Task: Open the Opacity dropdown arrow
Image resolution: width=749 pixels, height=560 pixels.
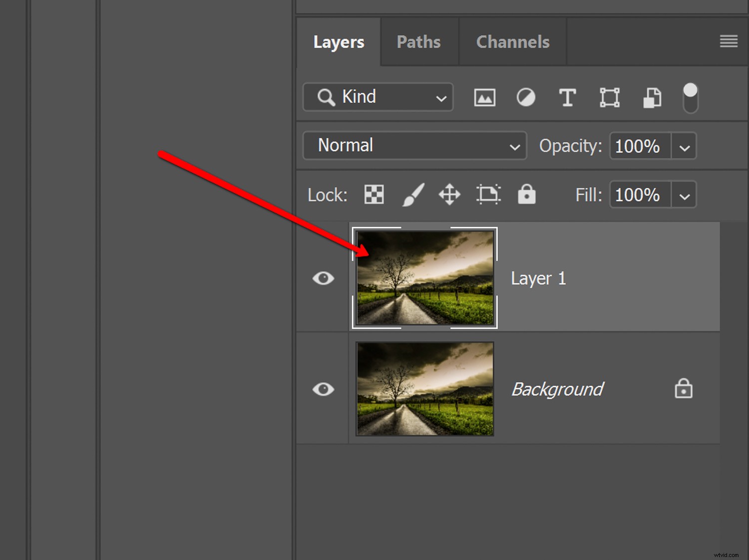Action: pos(684,146)
